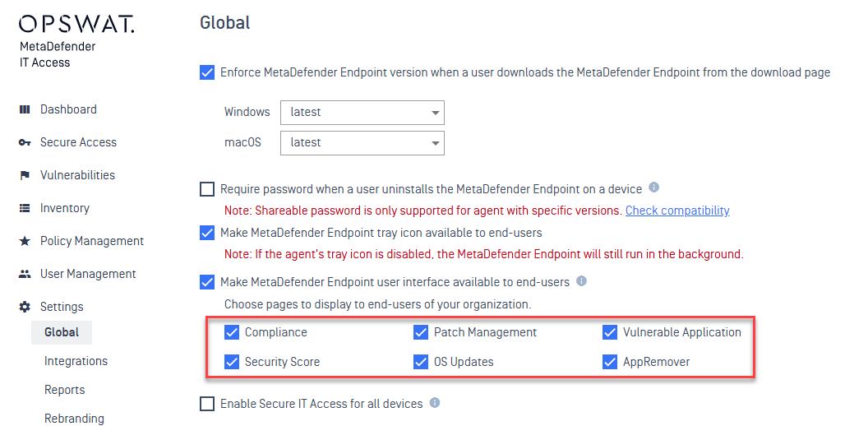This screenshot has height=426, width=868.
Task: Toggle the AppRemover checkbox
Action: pos(609,362)
